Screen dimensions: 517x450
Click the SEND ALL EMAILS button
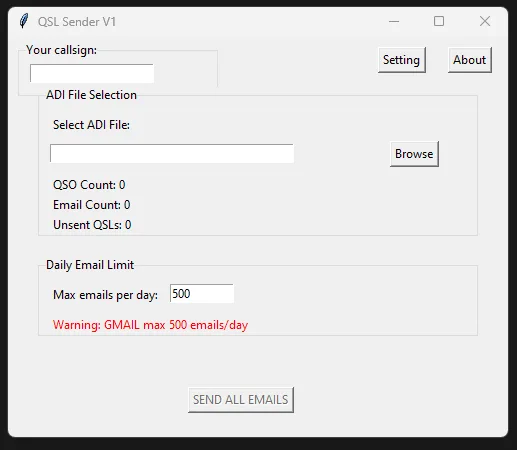point(241,400)
